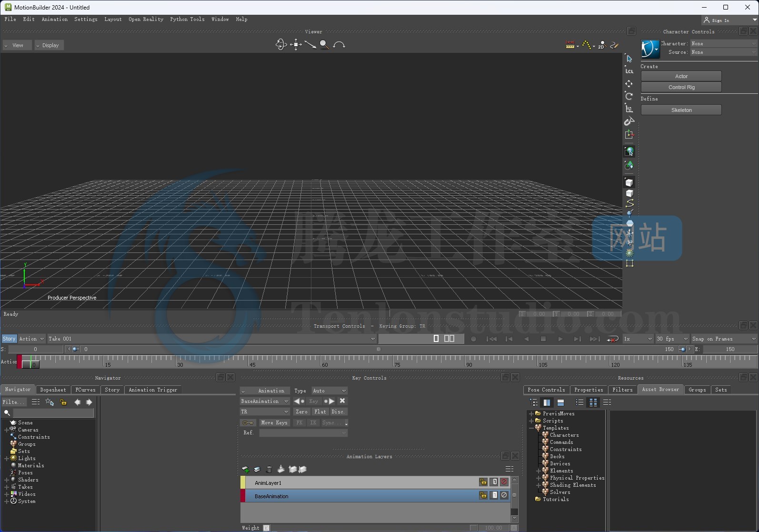Image resolution: width=759 pixels, height=532 pixels.
Task: Open the 30 fps frame rate dropdown
Action: (672, 339)
